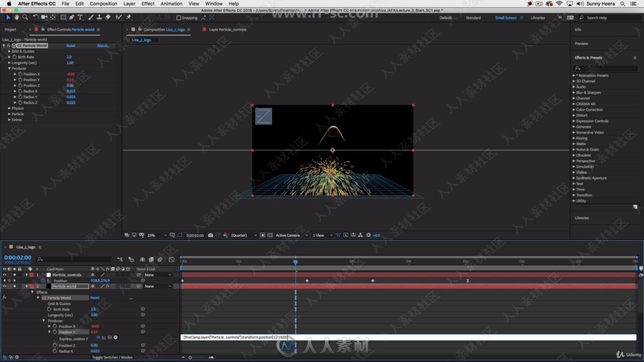The height and width of the screenshot is (362, 644).
Task: Toggle Birth Rate stopwatch in Effect Controls
Action: 15,57
